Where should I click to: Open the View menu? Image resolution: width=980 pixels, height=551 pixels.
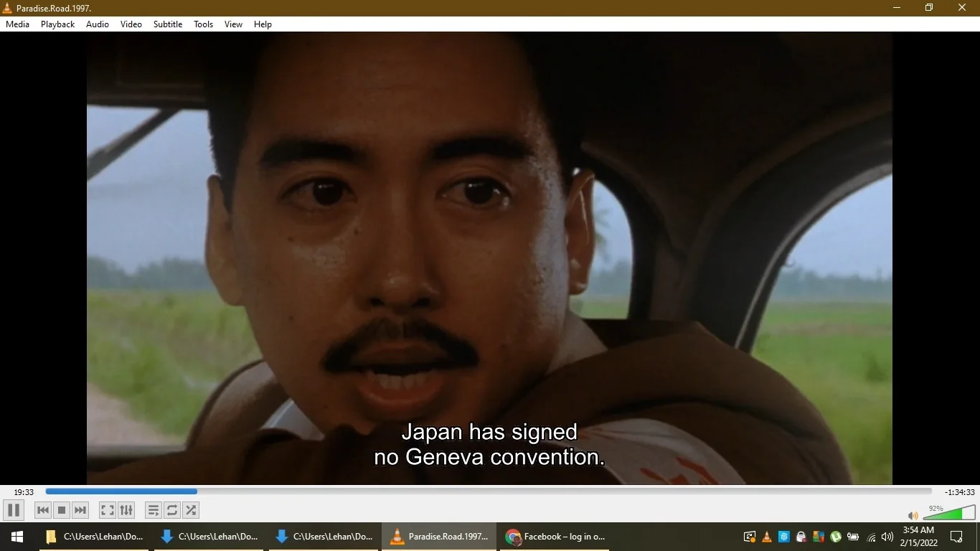pyautogui.click(x=234, y=24)
